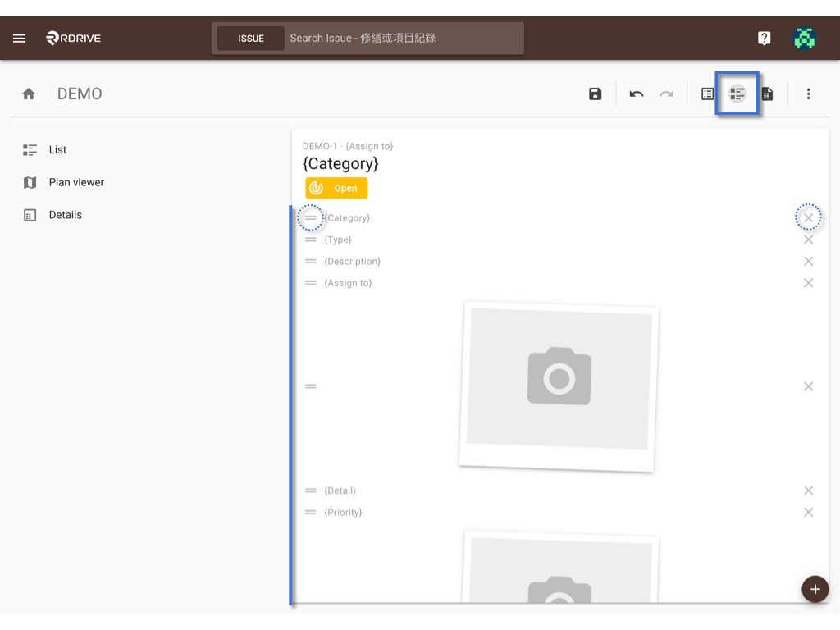Open the help question mark icon
Screen dimensions: 840x630
pyautogui.click(x=764, y=38)
